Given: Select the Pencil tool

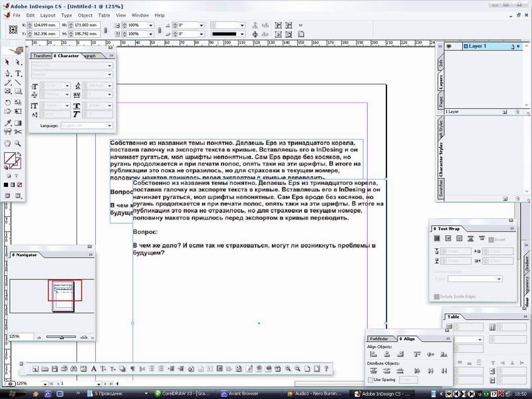Looking at the screenshot, I should tap(7, 82).
